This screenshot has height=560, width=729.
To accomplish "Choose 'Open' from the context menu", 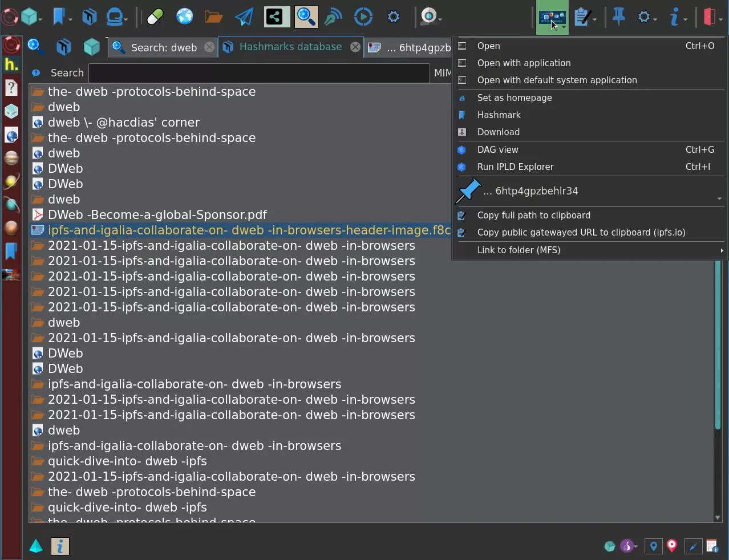I will point(590,46).
